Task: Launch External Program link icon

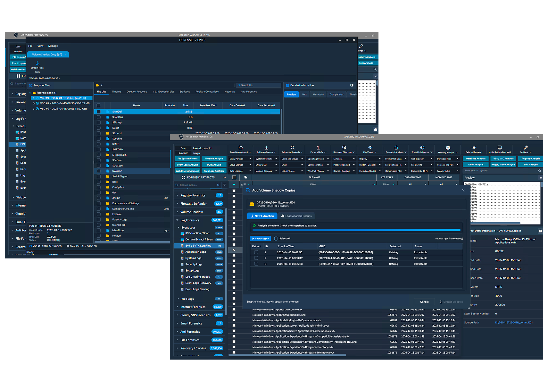Action: click(x=474, y=148)
